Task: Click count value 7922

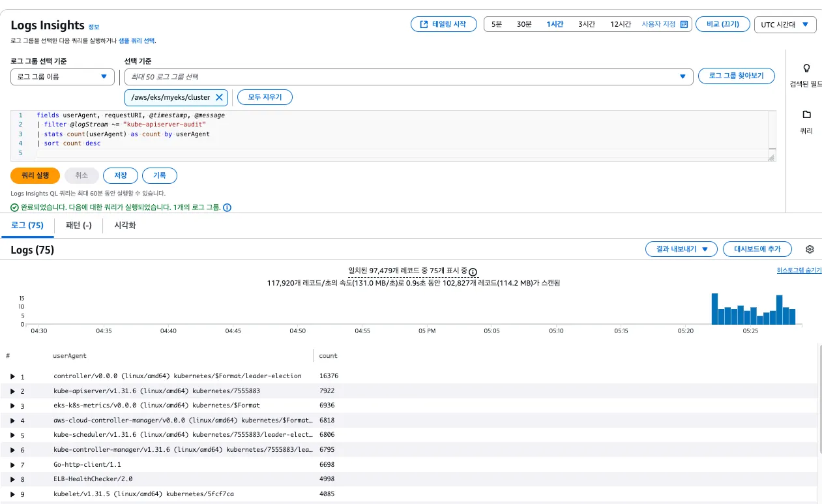Action: coord(327,391)
